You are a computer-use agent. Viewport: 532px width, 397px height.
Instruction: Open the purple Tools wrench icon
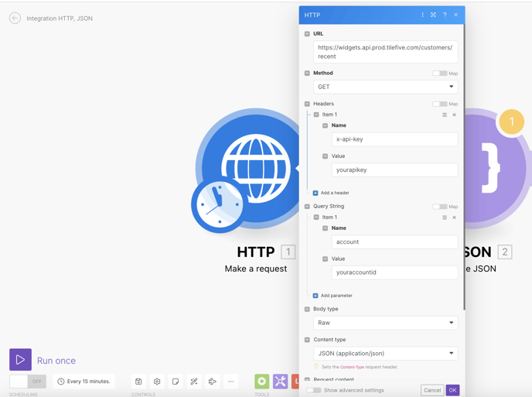[280, 382]
